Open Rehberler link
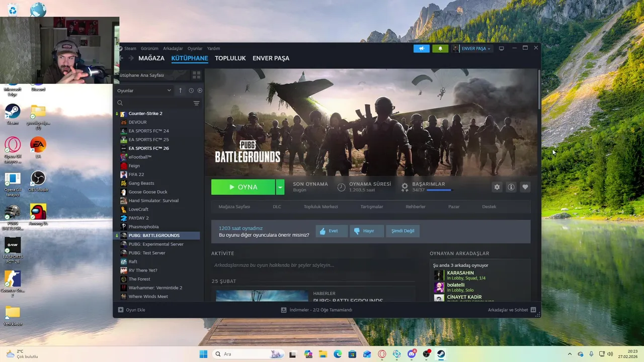This screenshot has width=644, height=362. 416,207
